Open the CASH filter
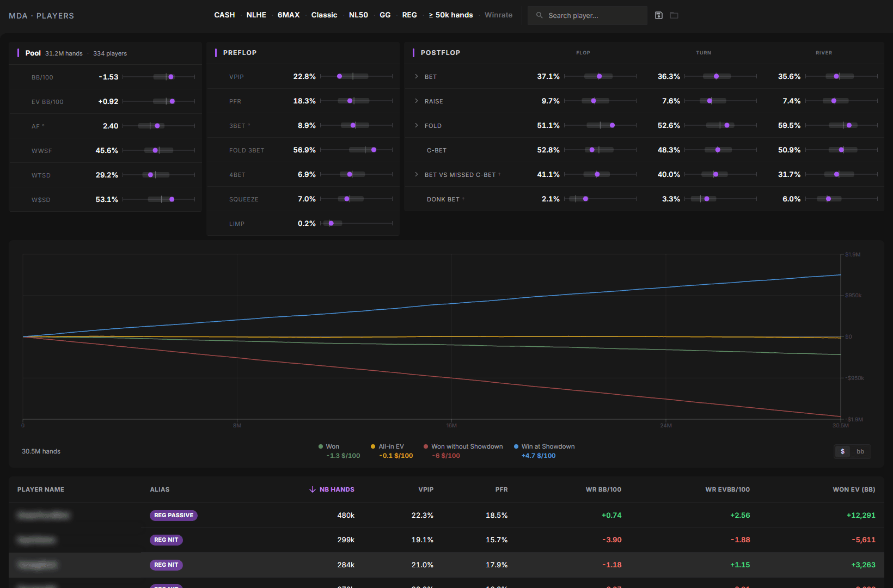The width and height of the screenshot is (893, 588). point(224,15)
